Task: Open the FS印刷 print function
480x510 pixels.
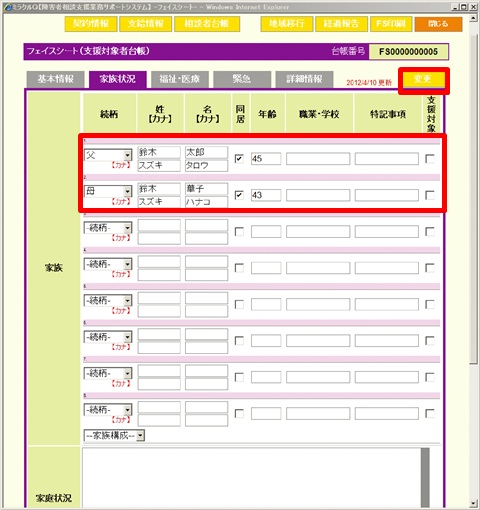Action: pyautogui.click(x=391, y=24)
